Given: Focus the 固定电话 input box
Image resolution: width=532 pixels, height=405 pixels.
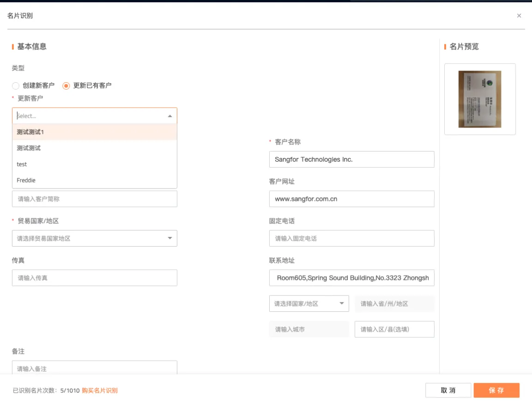Looking at the screenshot, I should click(x=351, y=238).
